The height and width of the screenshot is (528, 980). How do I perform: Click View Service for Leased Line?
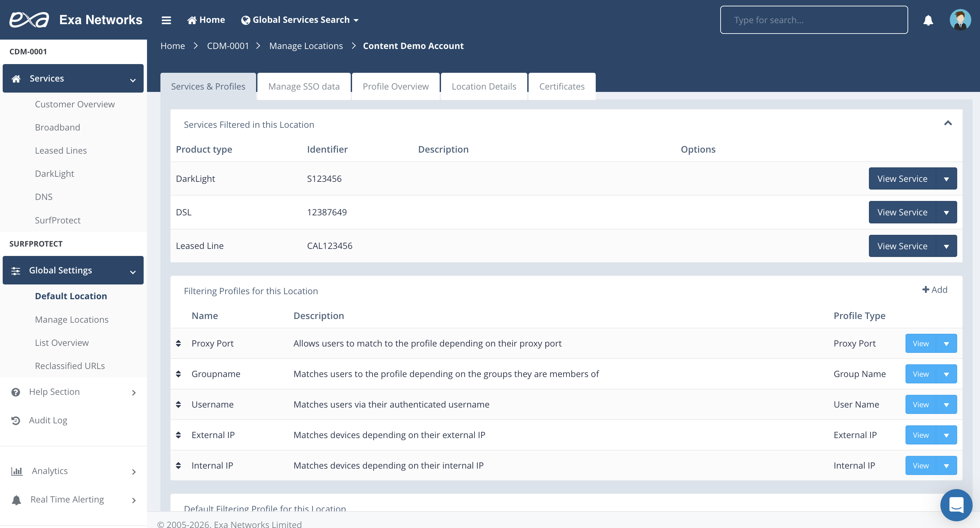(x=902, y=246)
